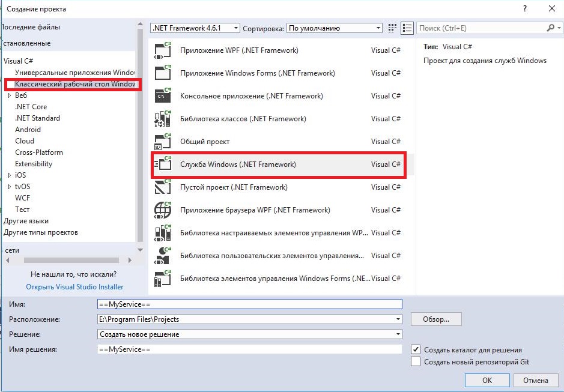Select the shared project (Общий проект) icon

coord(163,142)
